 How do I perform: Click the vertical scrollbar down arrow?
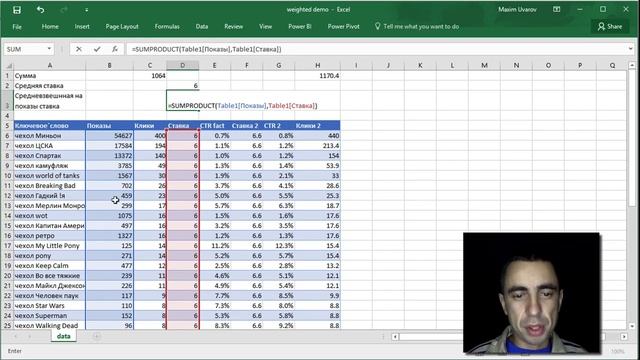(x=632, y=326)
